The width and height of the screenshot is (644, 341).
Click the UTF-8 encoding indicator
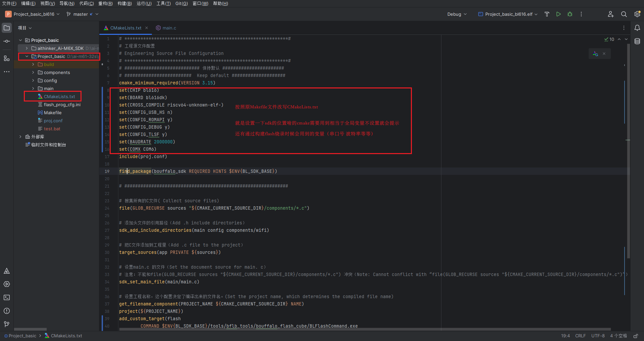point(598,336)
